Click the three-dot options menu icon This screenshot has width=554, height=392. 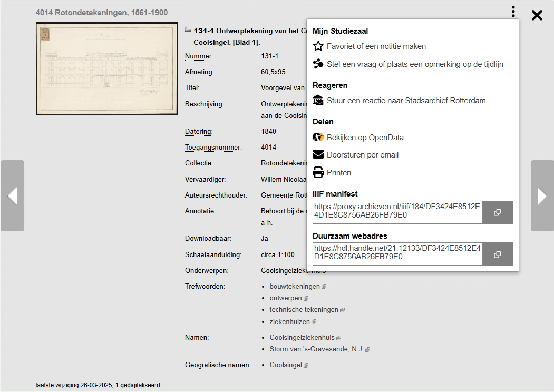click(x=513, y=12)
